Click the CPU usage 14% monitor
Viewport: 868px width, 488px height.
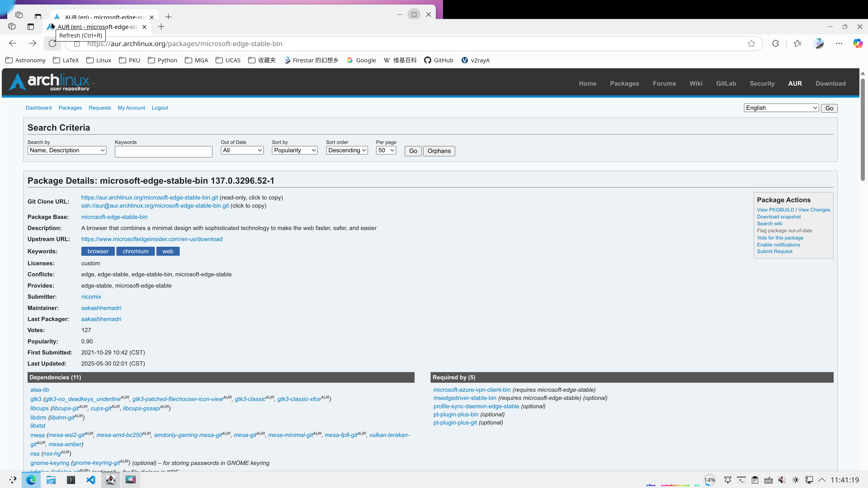(709, 480)
